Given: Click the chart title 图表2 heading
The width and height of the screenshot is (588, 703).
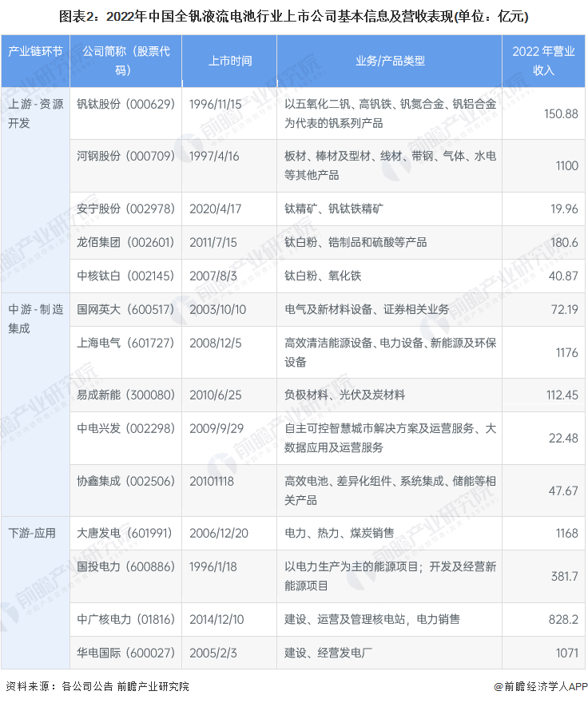Looking at the screenshot, I should (x=294, y=17).
